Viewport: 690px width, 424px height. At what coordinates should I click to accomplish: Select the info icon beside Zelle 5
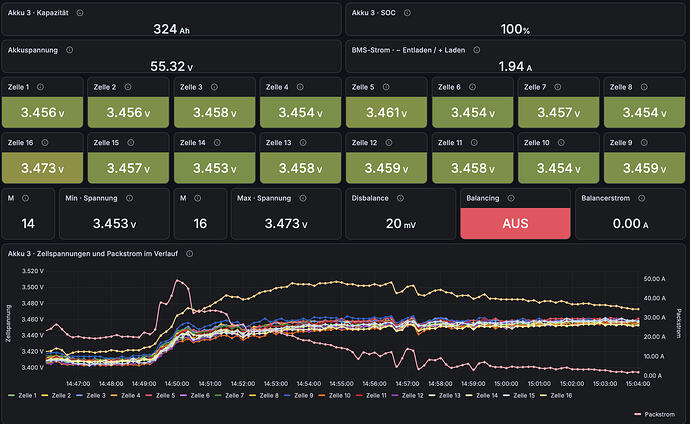tap(386, 87)
